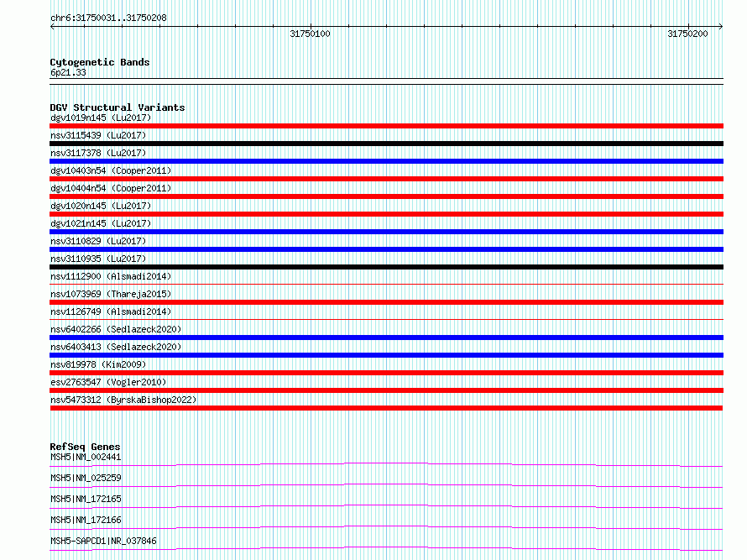Open variant nsv3117378 (Lu2017) label
The width and height of the screenshot is (747, 560).
coord(98,153)
